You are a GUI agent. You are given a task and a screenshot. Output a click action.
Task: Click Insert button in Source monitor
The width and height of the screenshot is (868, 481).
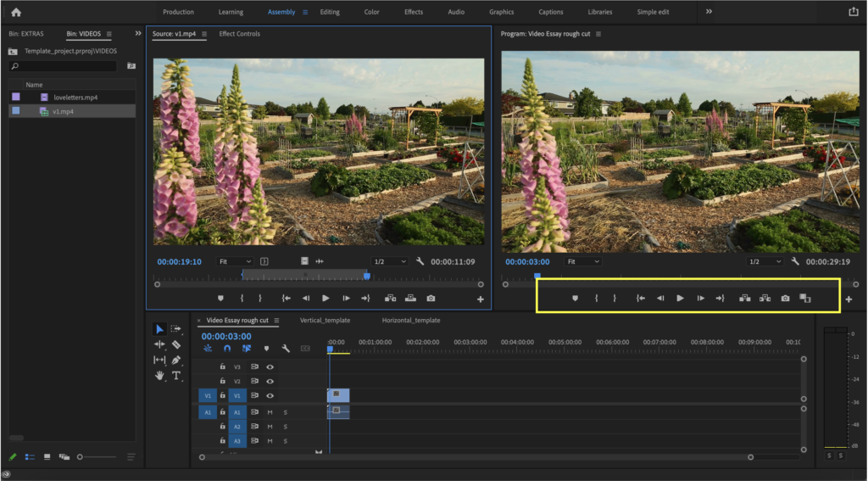(x=390, y=299)
